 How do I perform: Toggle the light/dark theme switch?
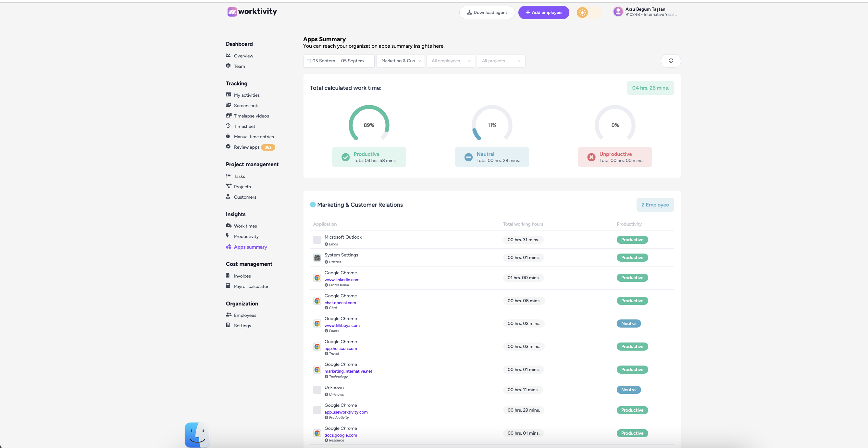[x=588, y=12]
